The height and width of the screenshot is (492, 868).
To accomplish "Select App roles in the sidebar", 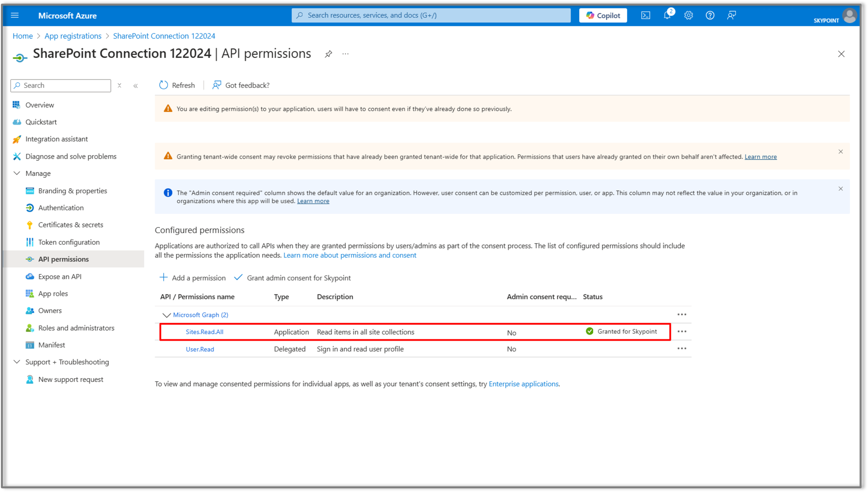I will [53, 293].
